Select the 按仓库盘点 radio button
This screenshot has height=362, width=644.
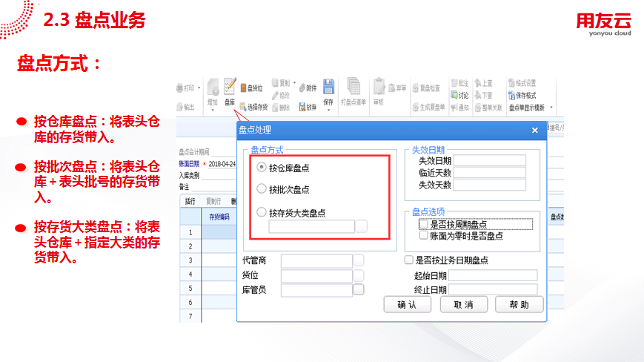tap(261, 167)
